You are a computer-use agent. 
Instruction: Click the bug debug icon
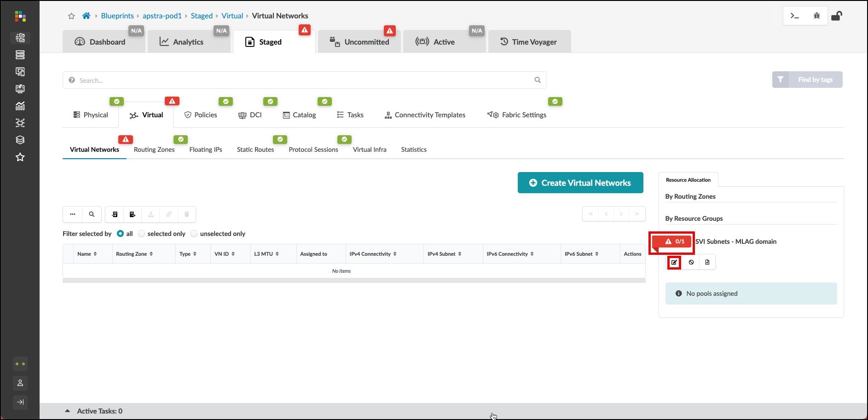coord(816,16)
